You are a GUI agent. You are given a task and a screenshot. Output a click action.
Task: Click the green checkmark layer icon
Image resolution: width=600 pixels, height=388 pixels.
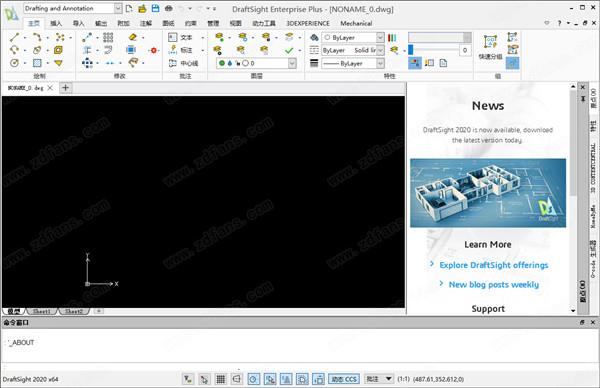click(289, 50)
